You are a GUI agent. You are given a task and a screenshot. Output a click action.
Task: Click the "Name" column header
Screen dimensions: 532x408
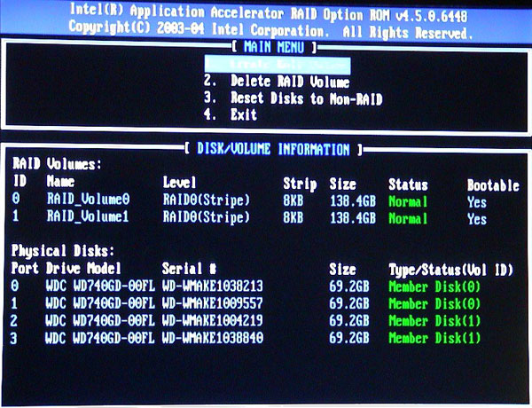(x=60, y=181)
